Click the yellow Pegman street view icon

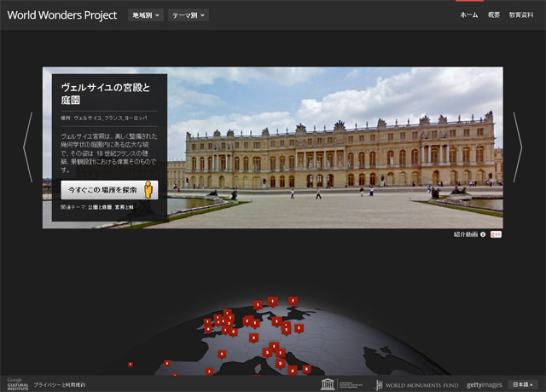[148, 189]
